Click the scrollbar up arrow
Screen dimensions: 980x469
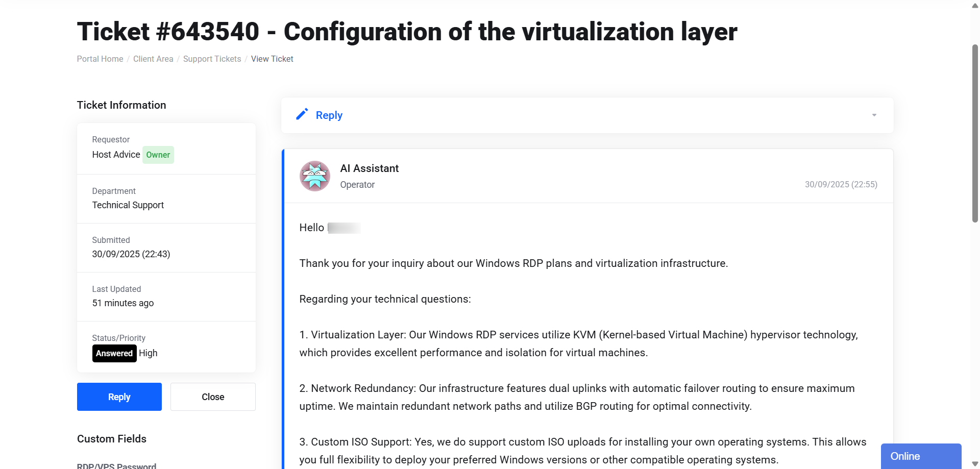(x=975, y=6)
